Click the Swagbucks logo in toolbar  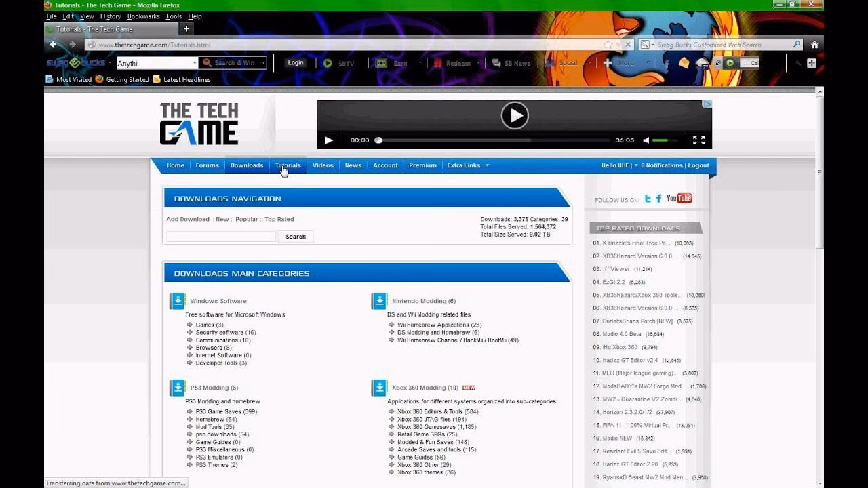[76, 63]
